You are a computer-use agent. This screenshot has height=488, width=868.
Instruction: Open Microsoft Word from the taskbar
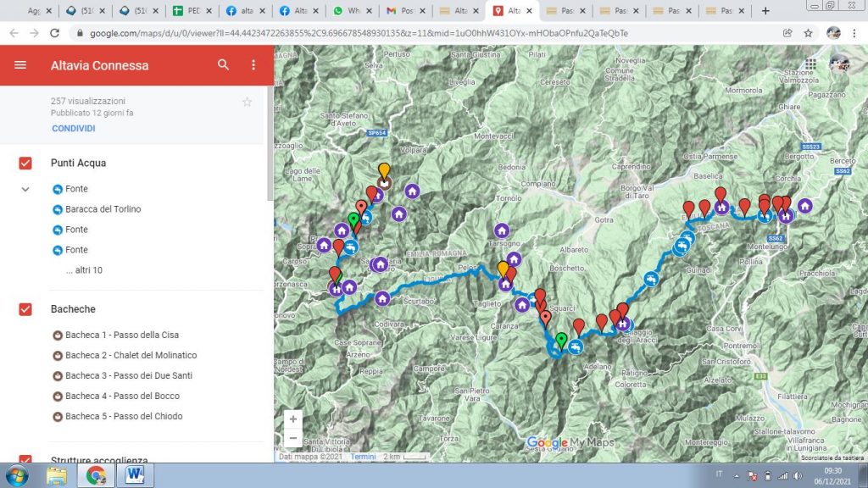click(x=134, y=475)
